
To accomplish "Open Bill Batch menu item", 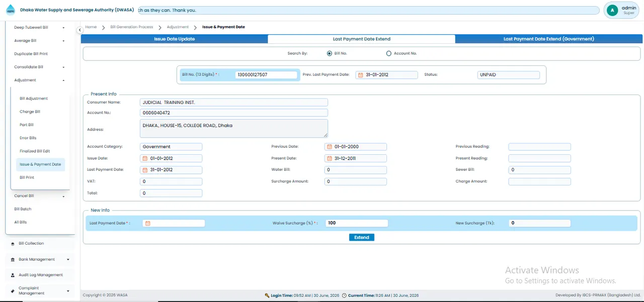I will pos(23,209).
